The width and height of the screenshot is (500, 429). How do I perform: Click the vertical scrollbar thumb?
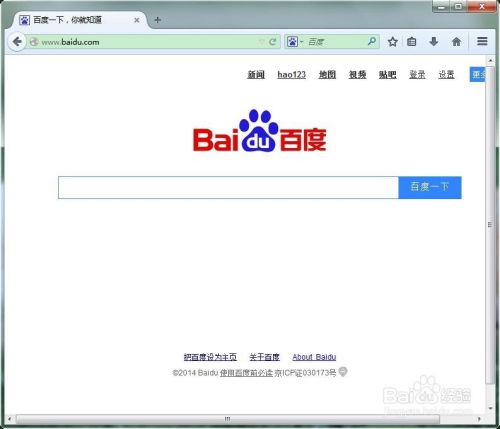tap(490, 225)
